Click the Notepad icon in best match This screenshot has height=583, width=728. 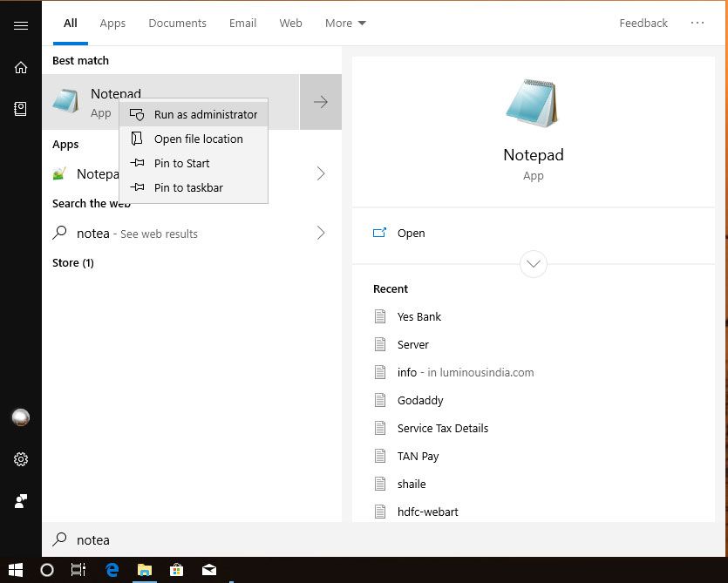tap(65, 101)
